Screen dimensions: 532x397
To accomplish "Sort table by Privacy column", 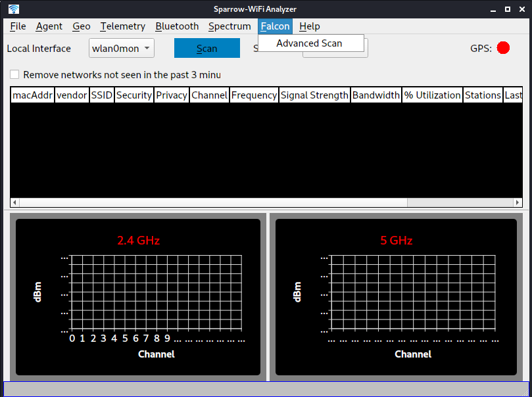I will (x=172, y=95).
